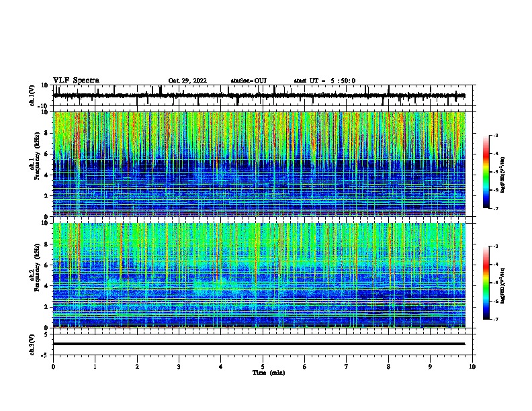The height and width of the screenshot is (411, 532).
Task: Click the "-5" tick on ch.3(V) axis
Action: pyautogui.click(x=45, y=355)
